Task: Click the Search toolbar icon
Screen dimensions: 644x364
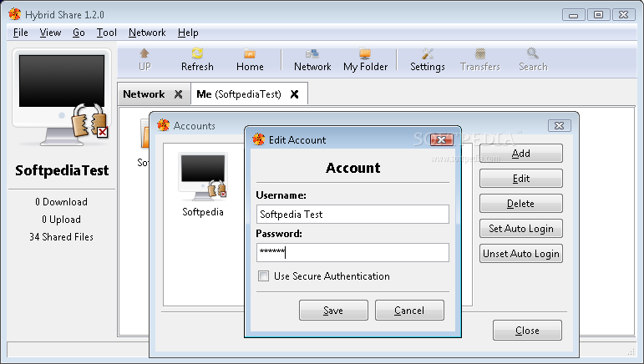Action: click(533, 60)
